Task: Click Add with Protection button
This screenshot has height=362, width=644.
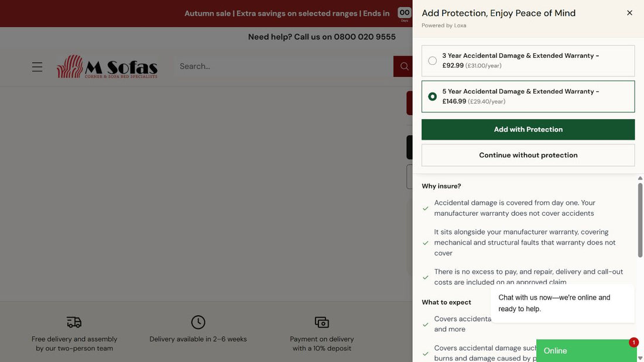Action: point(527,129)
